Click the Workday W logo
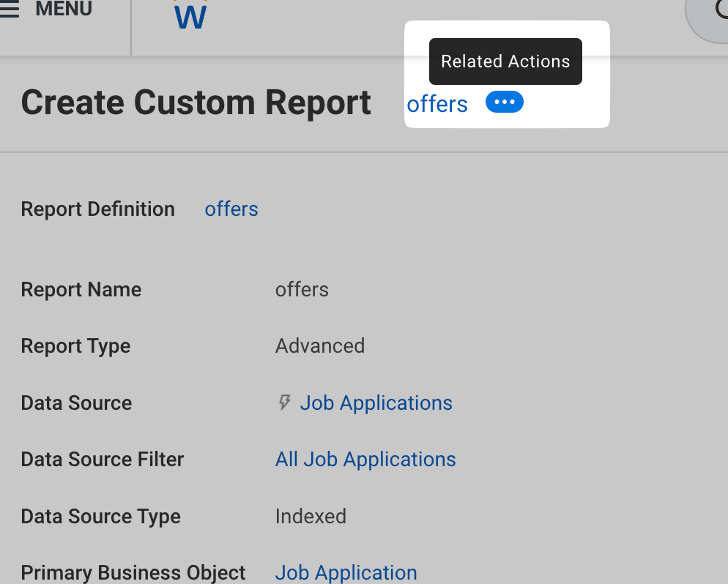The width and height of the screenshot is (728, 584). tap(190, 15)
